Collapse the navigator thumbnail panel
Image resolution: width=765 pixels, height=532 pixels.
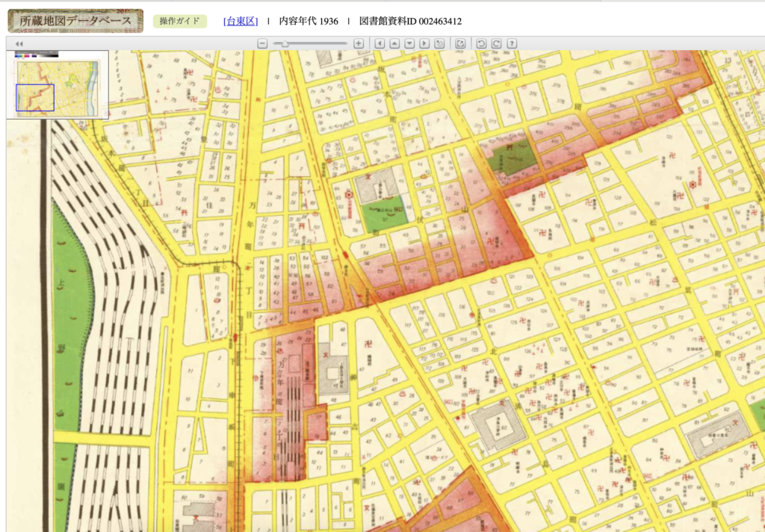click(19, 44)
